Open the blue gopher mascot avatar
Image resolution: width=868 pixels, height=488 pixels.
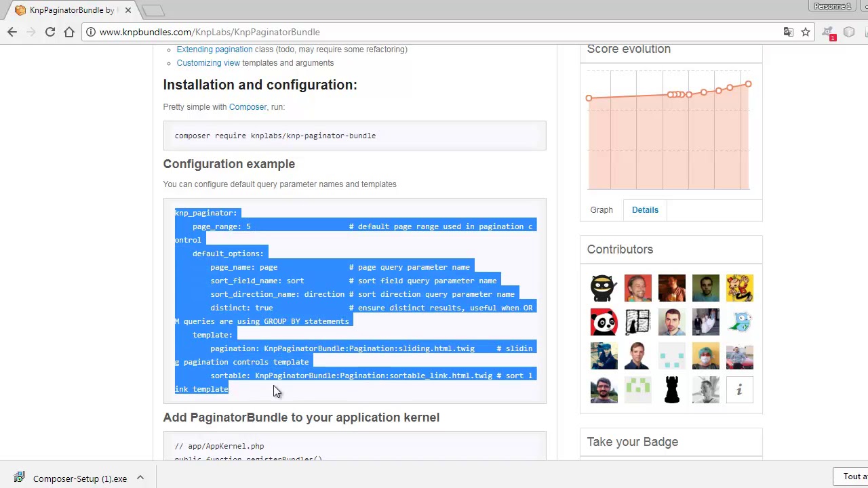pos(739,322)
